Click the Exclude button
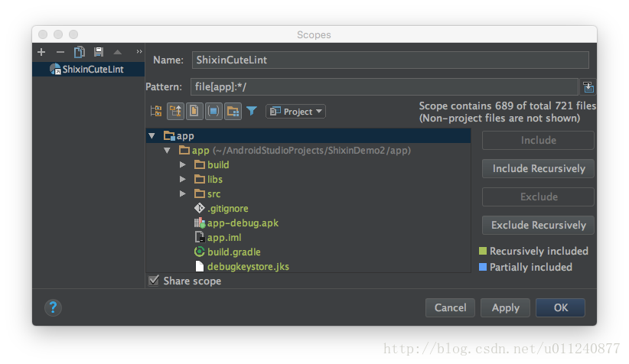Screen dimensions: 629x364 [538, 197]
